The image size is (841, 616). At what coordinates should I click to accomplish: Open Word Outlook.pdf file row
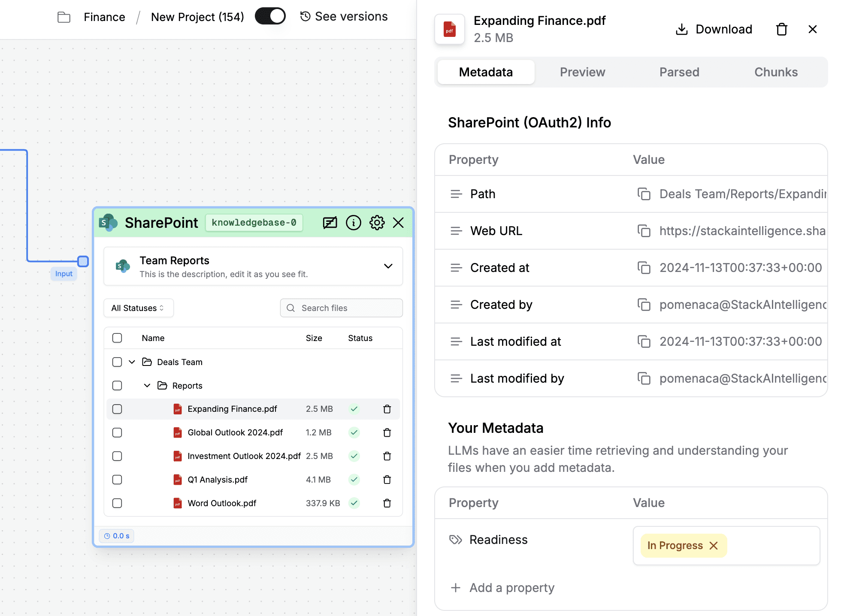(x=253, y=503)
